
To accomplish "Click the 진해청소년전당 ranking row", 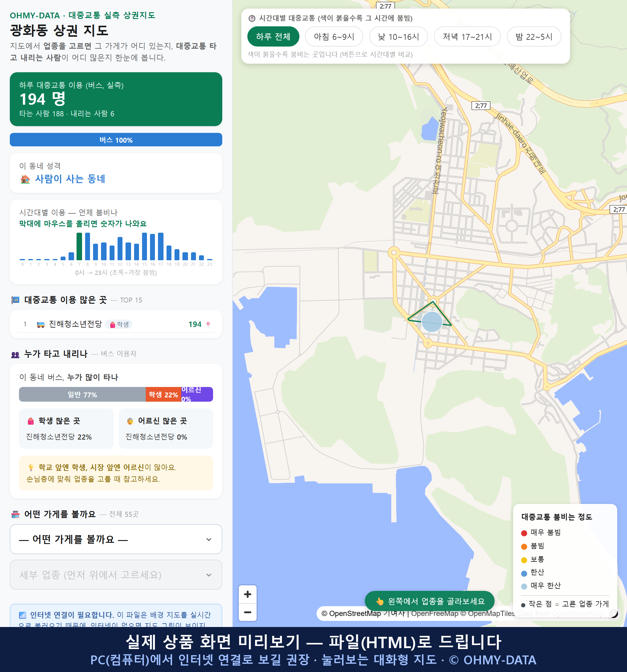I will [116, 324].
